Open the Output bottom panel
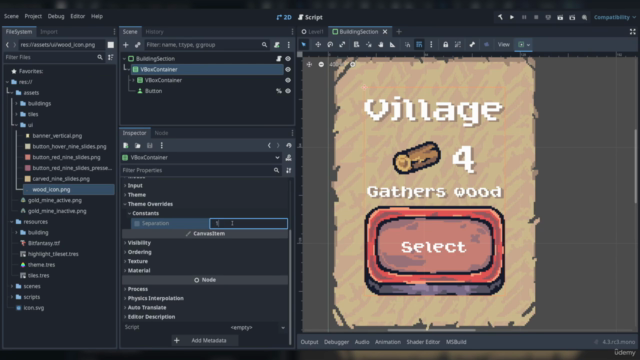 click(x=309, y=342)
